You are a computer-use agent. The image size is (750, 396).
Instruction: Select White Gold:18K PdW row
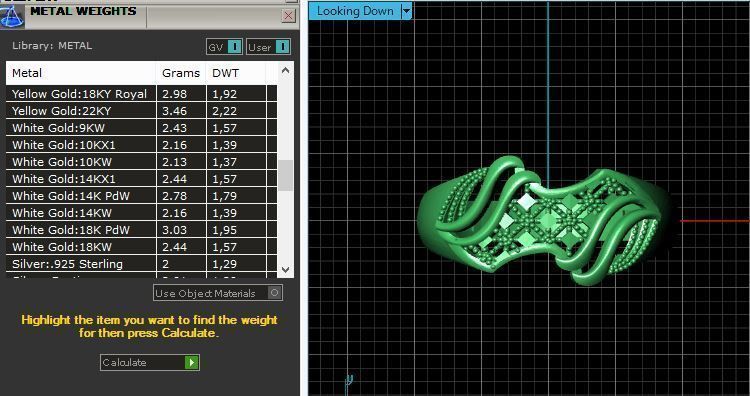coord(141,230)
